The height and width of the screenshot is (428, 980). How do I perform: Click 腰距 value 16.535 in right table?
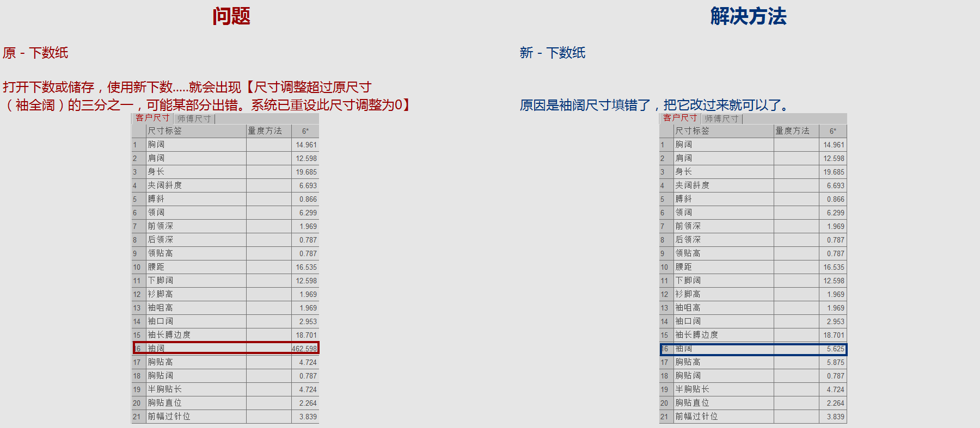[x=833, y=267]
